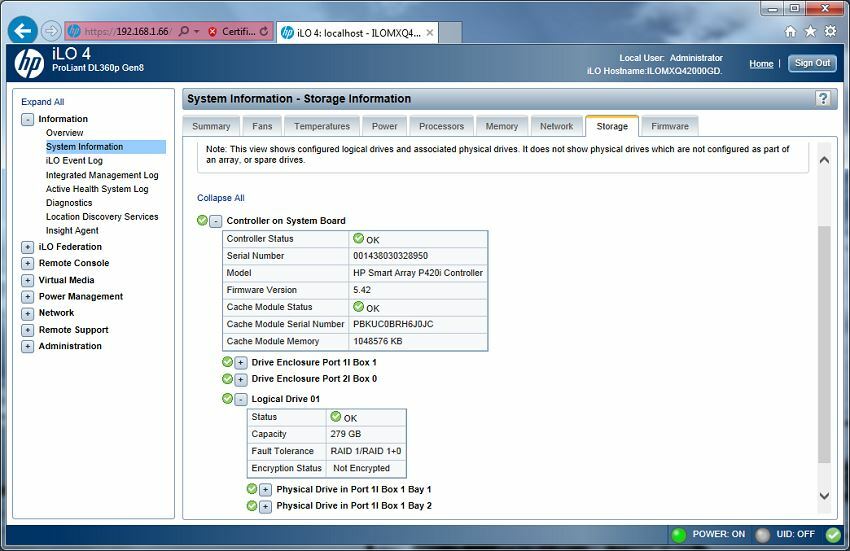This screenshot has height=551, width=850.
Task: Collapse the Information tree node
Action: [27, 119]
